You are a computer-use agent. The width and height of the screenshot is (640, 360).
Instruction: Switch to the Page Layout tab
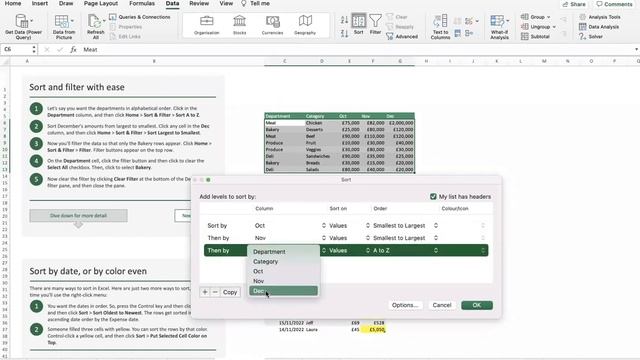[101, 3]
